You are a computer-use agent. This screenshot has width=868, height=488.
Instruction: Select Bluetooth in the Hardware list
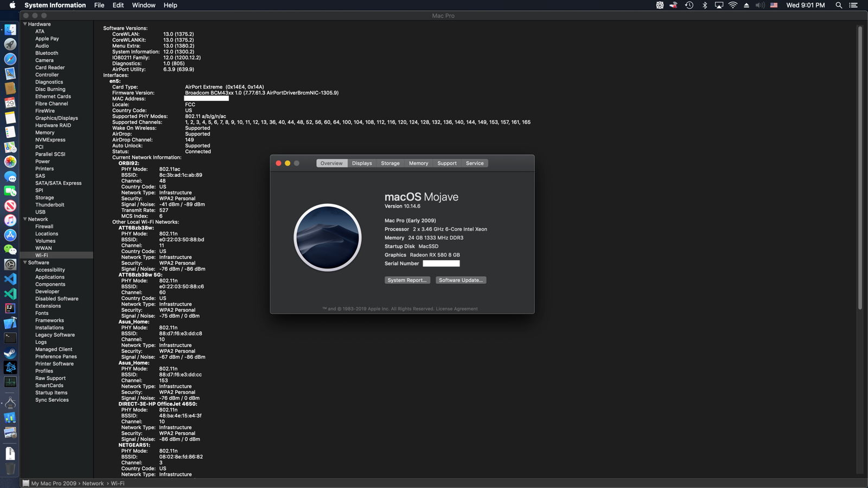click(47, 53)
